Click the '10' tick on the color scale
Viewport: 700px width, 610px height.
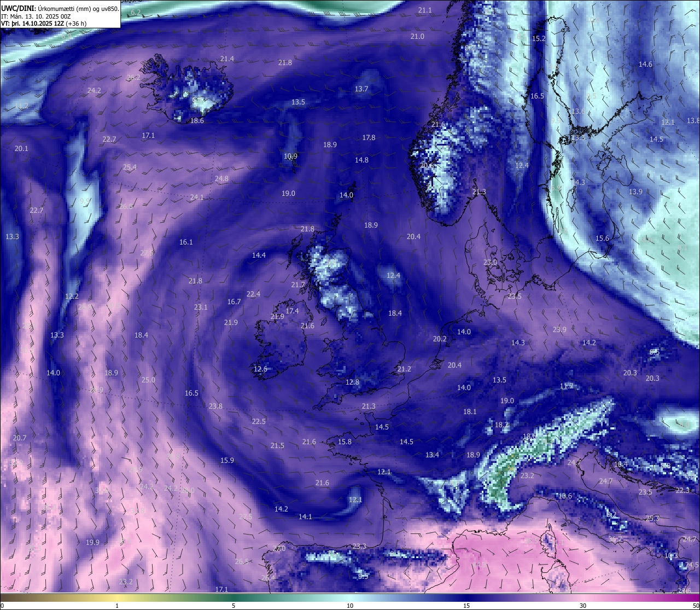(x=350, y=606)
